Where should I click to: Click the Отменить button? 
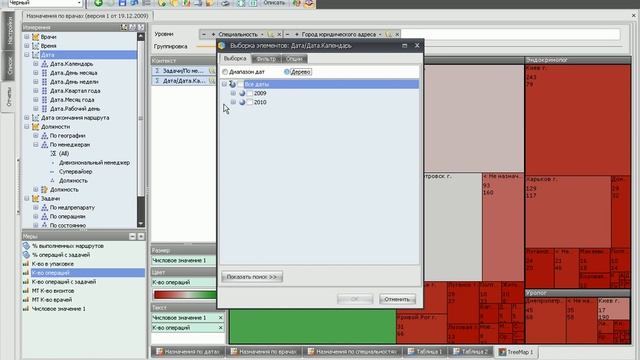coord(397,299)
